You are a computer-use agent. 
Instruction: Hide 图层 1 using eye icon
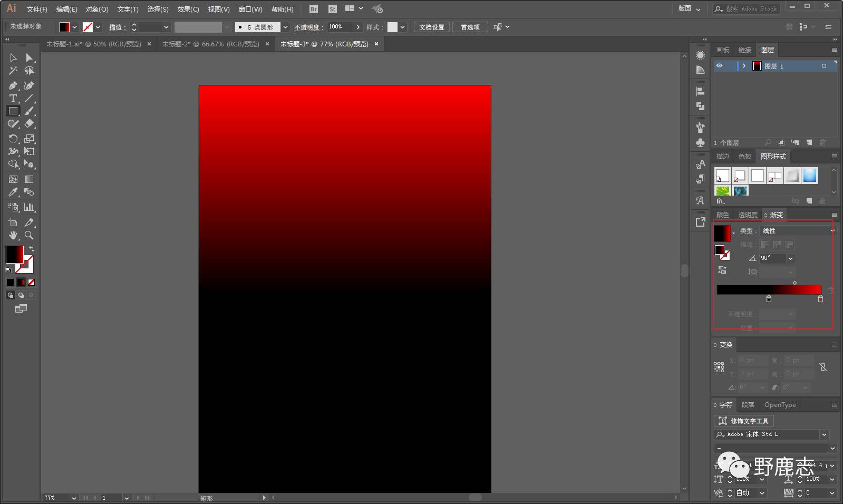(x=719, y=66)
